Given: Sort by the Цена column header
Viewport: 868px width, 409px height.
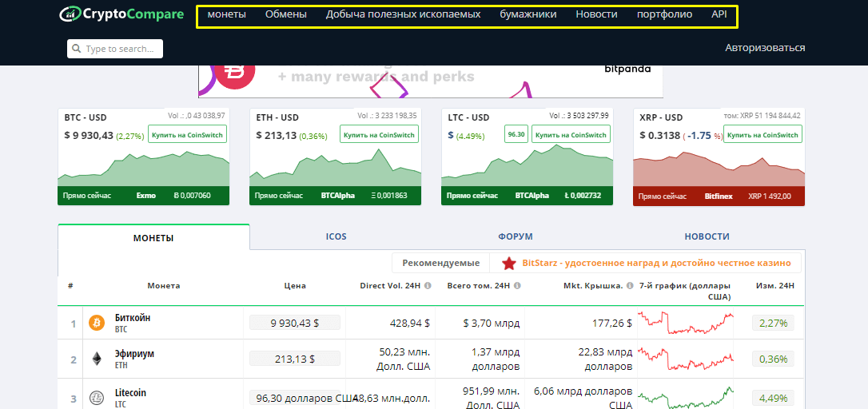Looking at the screenshot, I should [294, 286].
